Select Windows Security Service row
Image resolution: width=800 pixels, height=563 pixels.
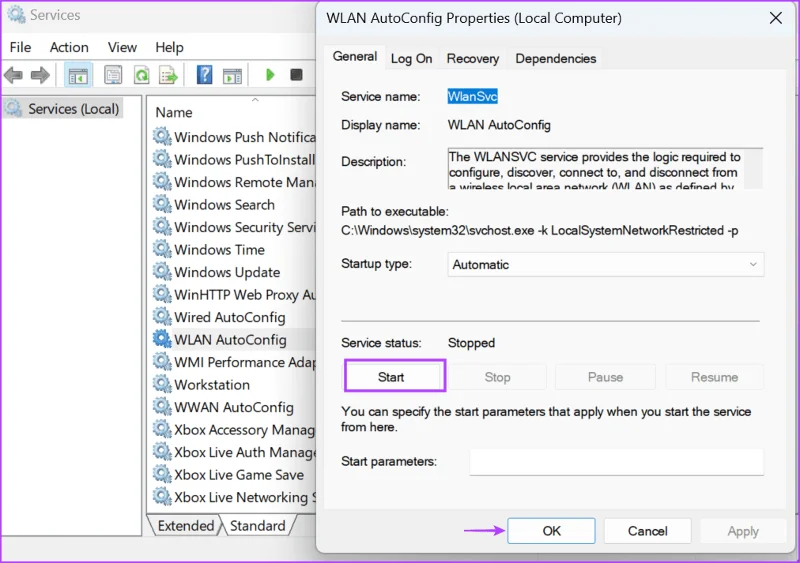(x=234, y=227)
